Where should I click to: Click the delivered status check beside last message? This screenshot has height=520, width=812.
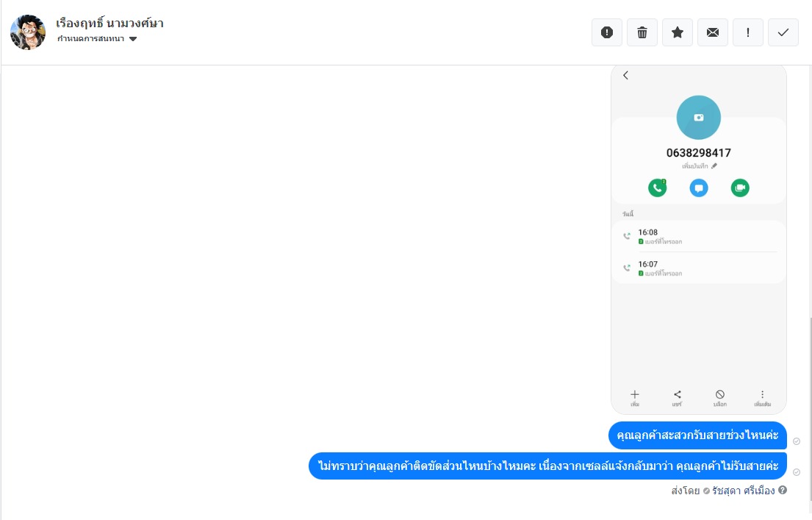797,472
